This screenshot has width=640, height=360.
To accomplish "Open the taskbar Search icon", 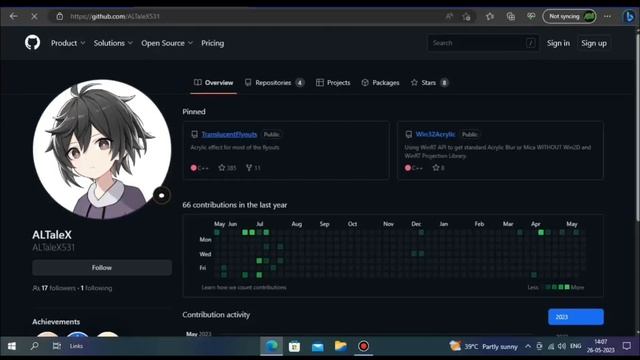I will point(34,346).
